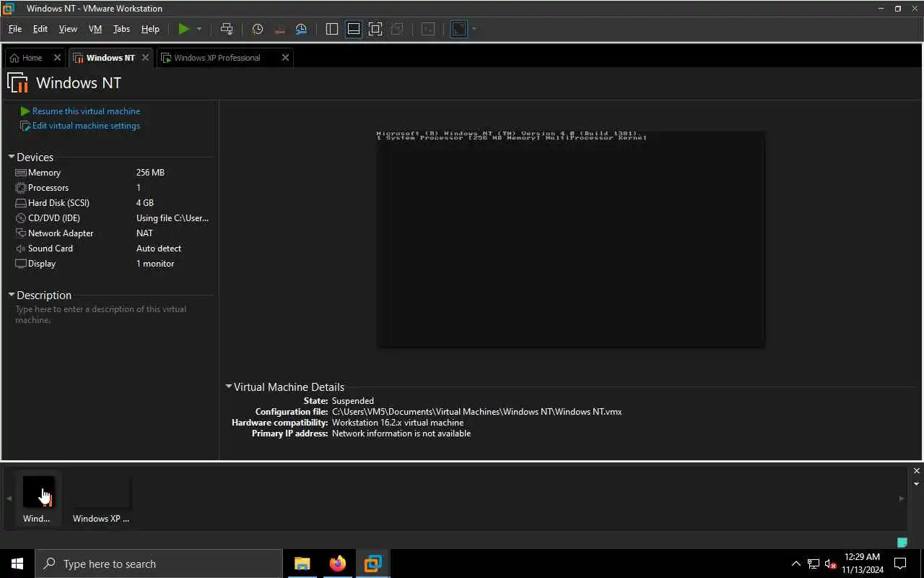Viewport: 924px width, 578px height.
Task: Click the Sound Card device icon
Action: click(21, 249)
